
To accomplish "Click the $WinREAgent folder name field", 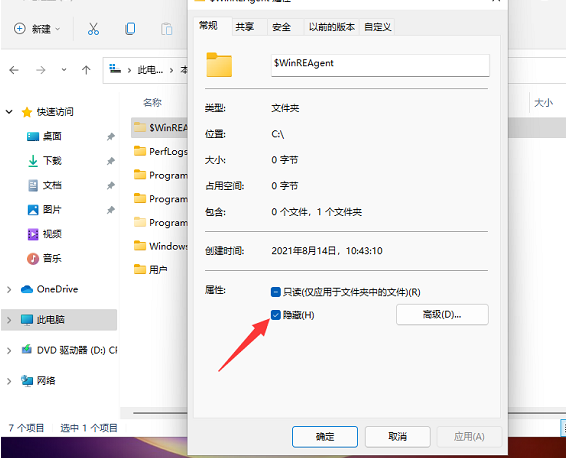I will click(x=380, y=65).
